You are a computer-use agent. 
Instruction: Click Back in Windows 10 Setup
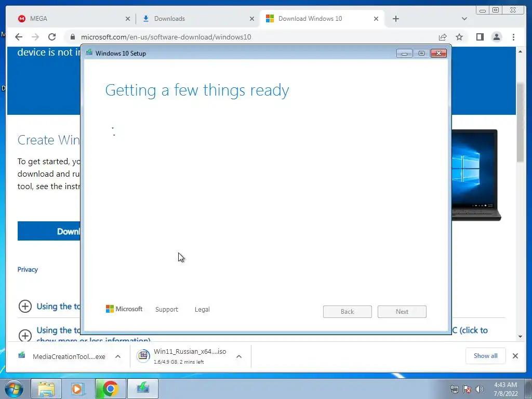click(x=348, y=312)
